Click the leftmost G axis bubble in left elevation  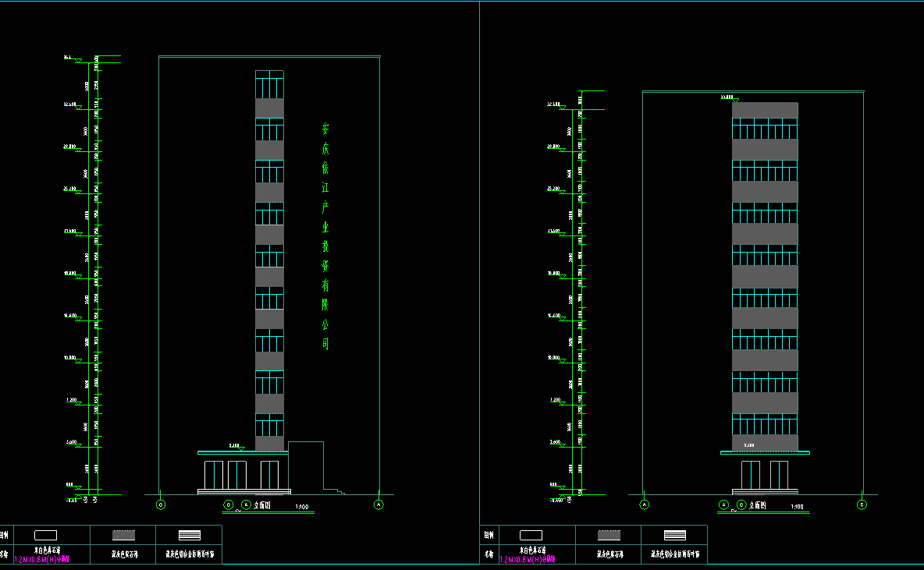tap(161, 505)
